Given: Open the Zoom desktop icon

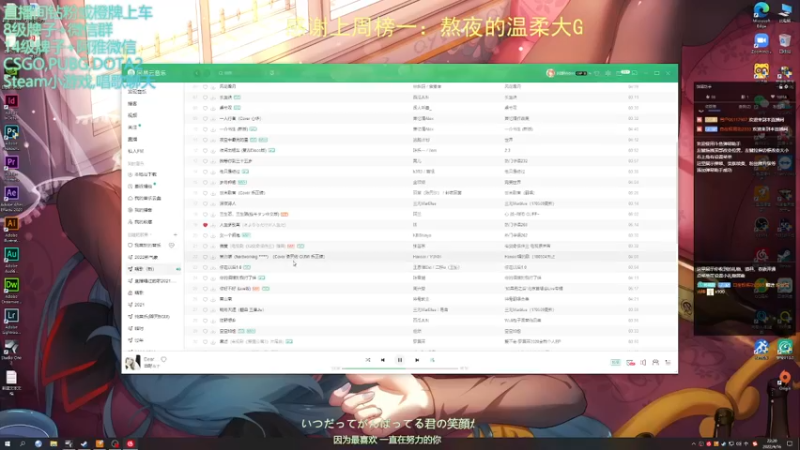Looking at the screenshot, I should pos(761,43).
